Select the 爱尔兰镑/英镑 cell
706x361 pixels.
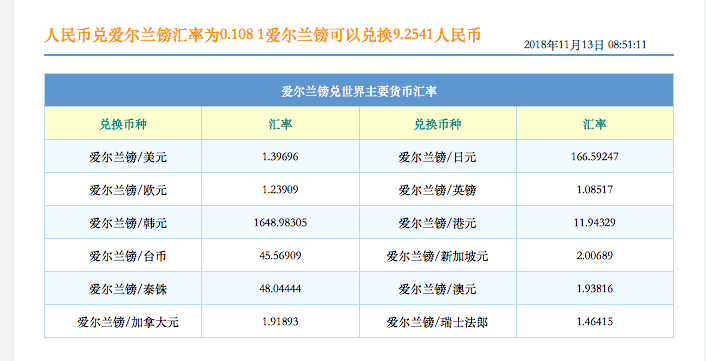[x=438, y=190]
